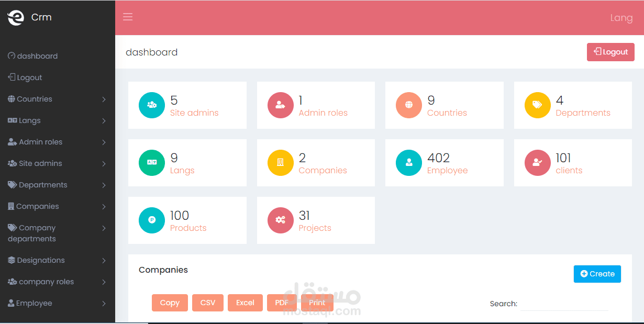Export companies using the Excel button
The image size is (644, 324).
245,302
